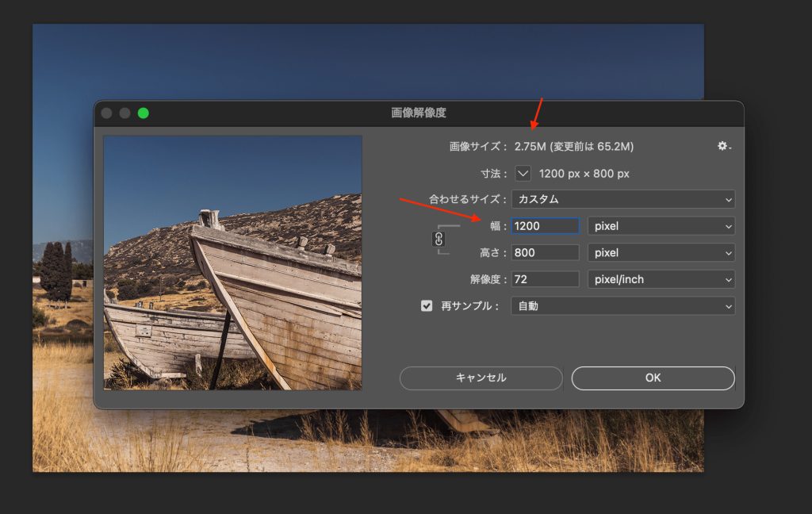Click the キャンセル button
Viewport: 812px width, 514px height.
[x=481, y=378]
